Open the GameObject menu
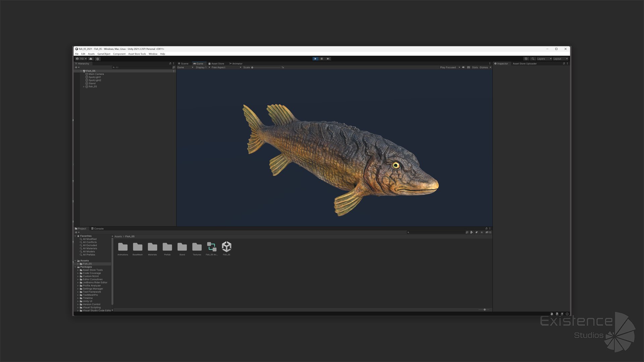644x362 pixels. [x=104, y=54]
